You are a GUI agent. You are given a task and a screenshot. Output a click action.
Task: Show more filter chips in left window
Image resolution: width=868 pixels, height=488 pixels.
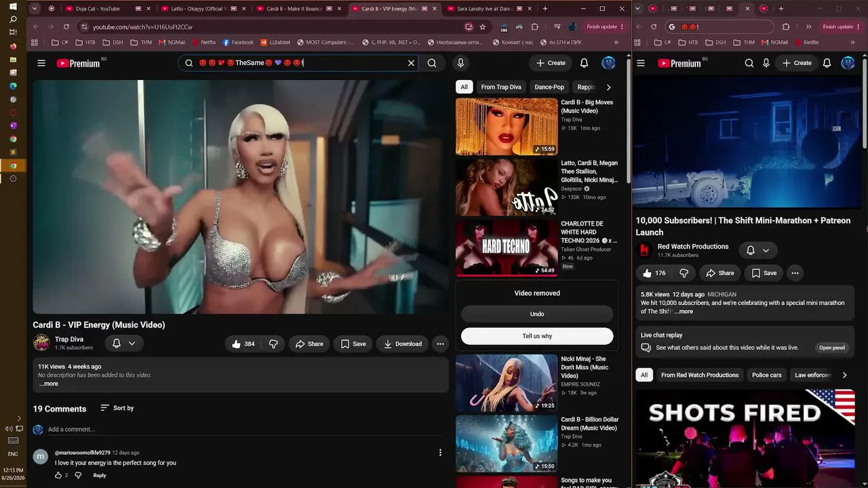tap(608, 87)
